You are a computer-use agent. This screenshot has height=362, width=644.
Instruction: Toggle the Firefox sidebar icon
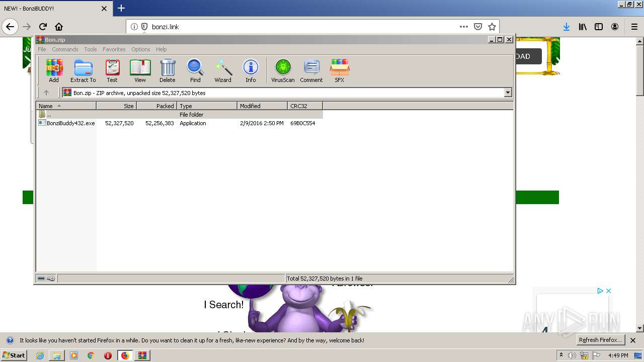[599, 27]
